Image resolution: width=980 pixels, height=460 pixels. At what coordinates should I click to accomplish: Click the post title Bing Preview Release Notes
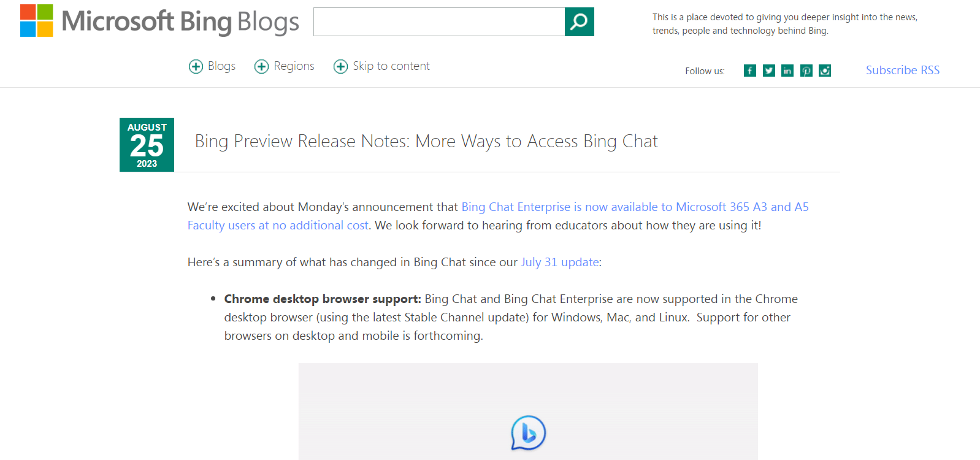click(x=426, y=141)
